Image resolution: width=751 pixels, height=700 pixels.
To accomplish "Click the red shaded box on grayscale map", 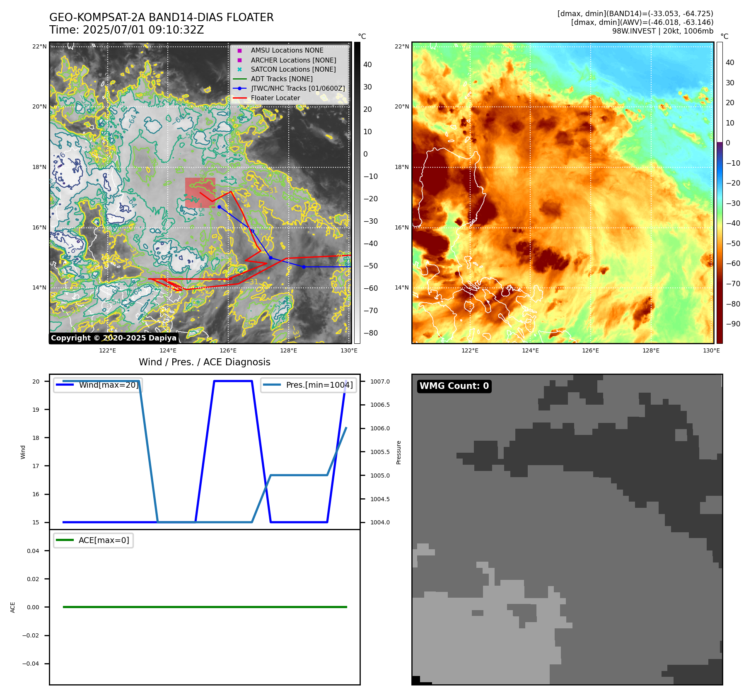I will [x=200, y=193].
